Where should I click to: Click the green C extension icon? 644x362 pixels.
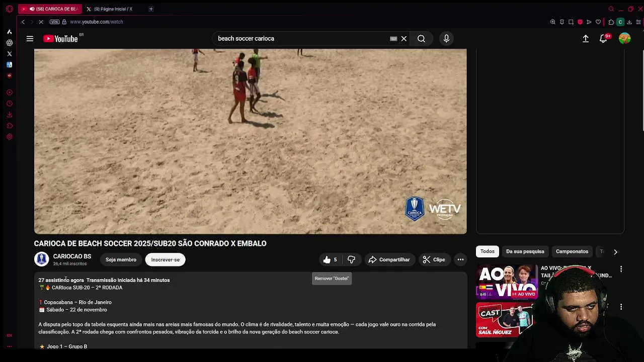[620, 22]
